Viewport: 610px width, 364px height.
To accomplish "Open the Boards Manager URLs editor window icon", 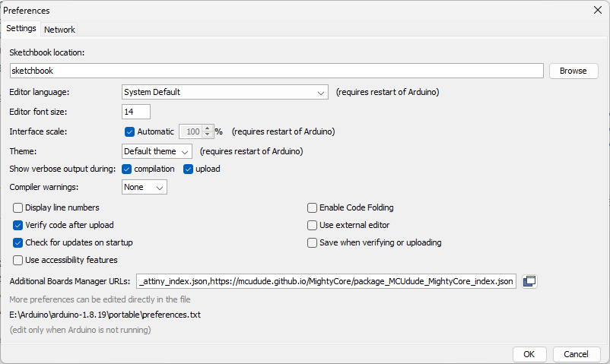I will [x=529, y=281].
